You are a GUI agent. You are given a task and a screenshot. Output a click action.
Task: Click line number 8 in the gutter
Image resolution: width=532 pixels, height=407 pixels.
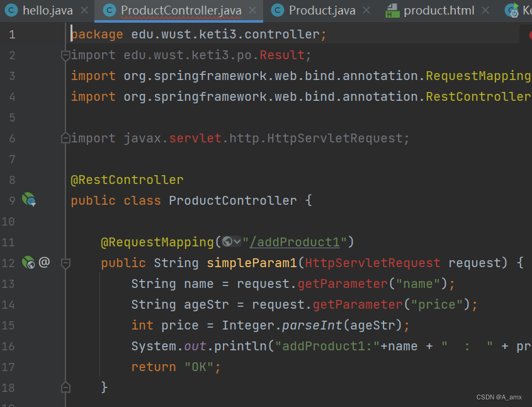(x=12, y=180)
